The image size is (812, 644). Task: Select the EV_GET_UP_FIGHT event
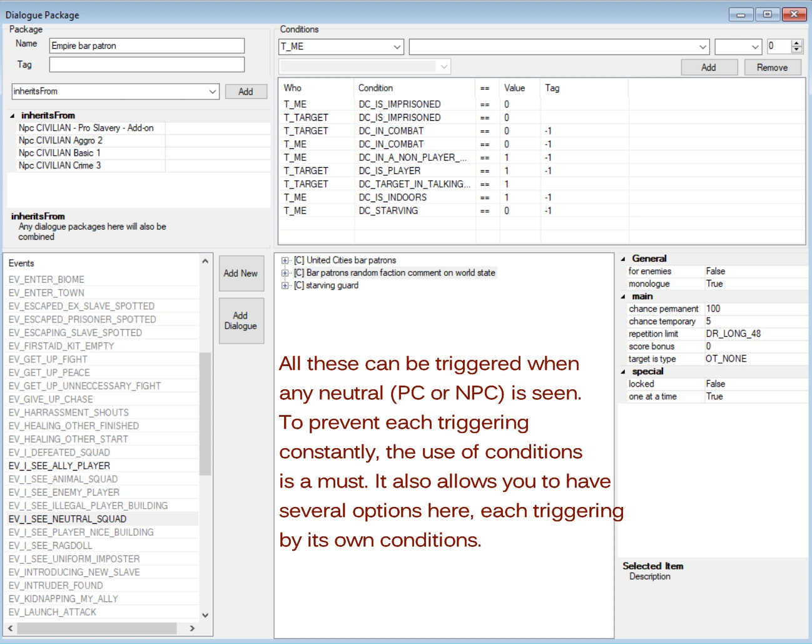coord(103,359)
